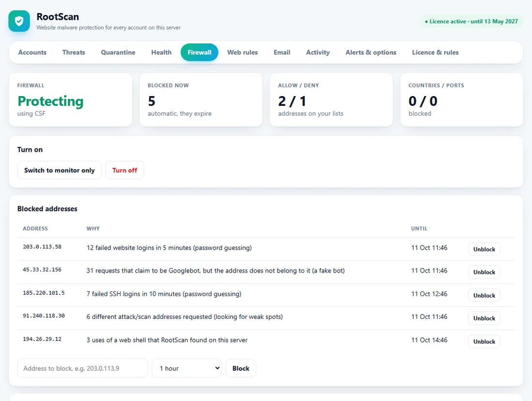Click the ADDRESS column header
The width and height of the screenshot is (532, 401).
(x=35, y=229)
